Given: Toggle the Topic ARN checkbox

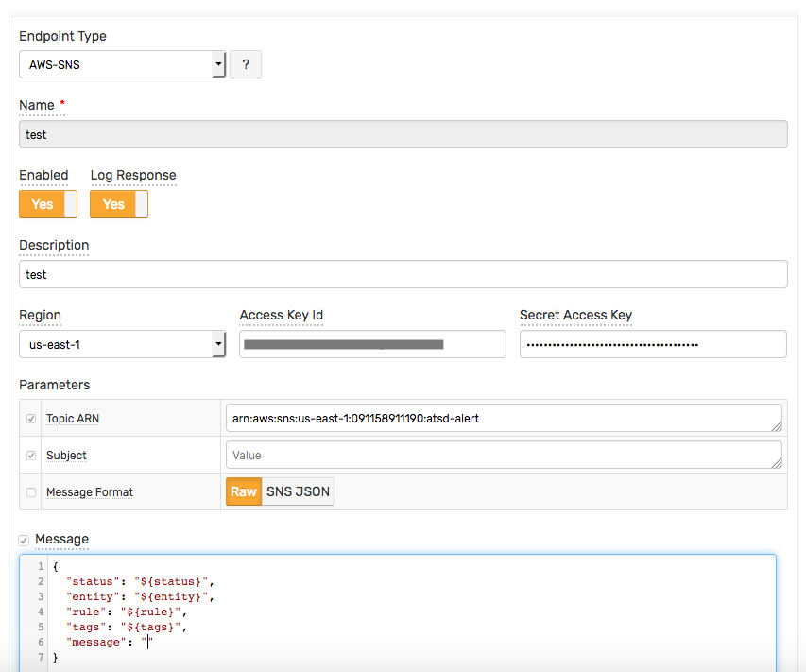Looking at the screenshot, I should coord(31,419).
